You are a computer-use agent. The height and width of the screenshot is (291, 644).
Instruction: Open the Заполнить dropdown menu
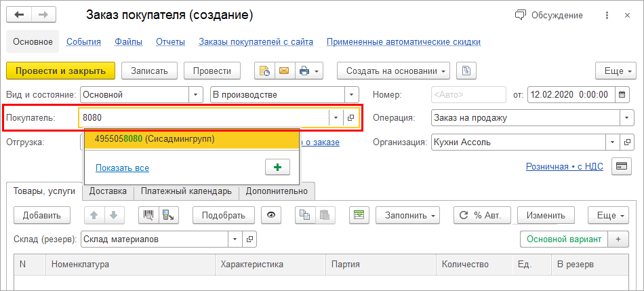(x=407, y=215)
